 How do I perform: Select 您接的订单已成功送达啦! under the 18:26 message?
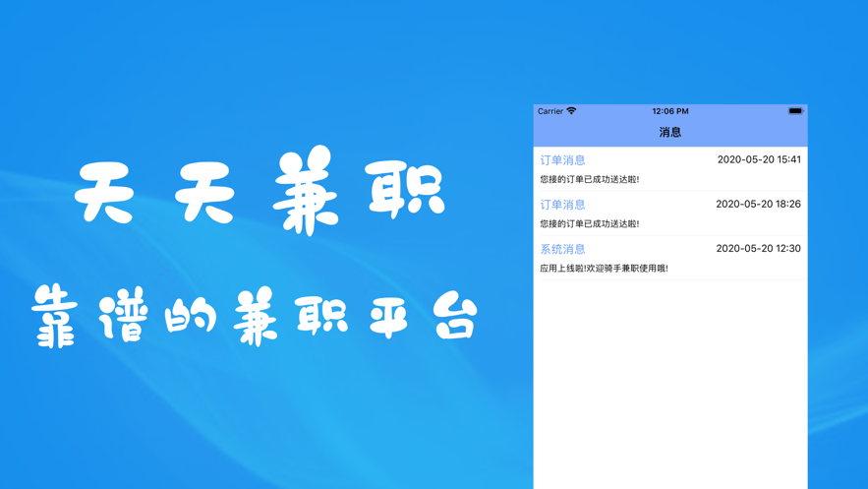tap(590, 223)
